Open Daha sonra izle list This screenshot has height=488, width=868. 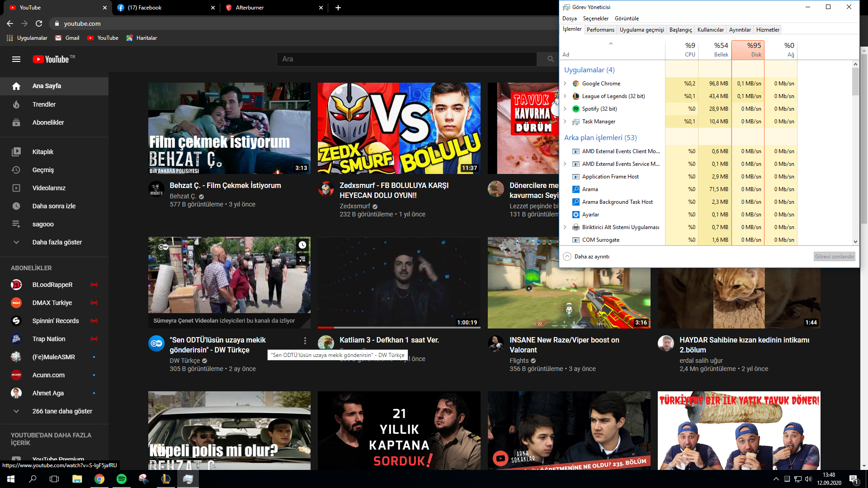(x=54, y=206)
